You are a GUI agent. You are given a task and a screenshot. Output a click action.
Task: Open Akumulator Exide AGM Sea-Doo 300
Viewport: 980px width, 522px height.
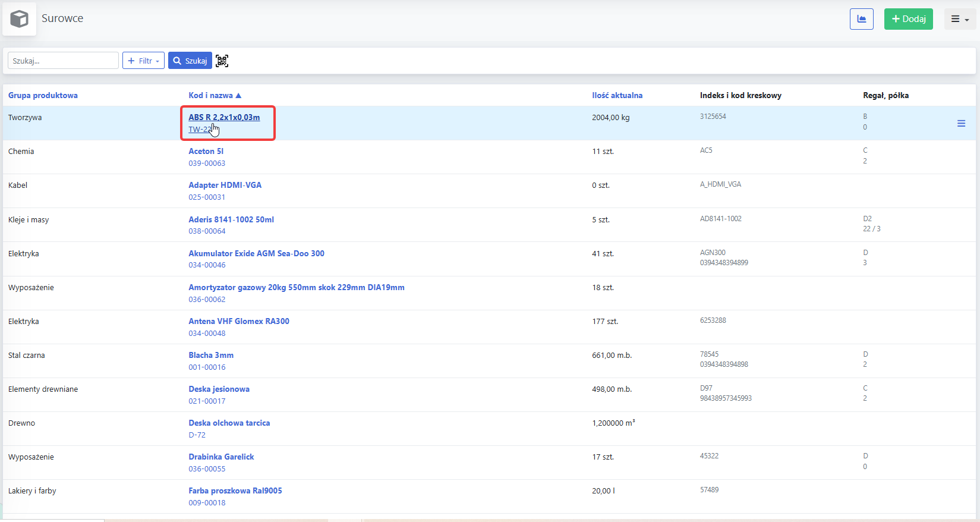257,253
